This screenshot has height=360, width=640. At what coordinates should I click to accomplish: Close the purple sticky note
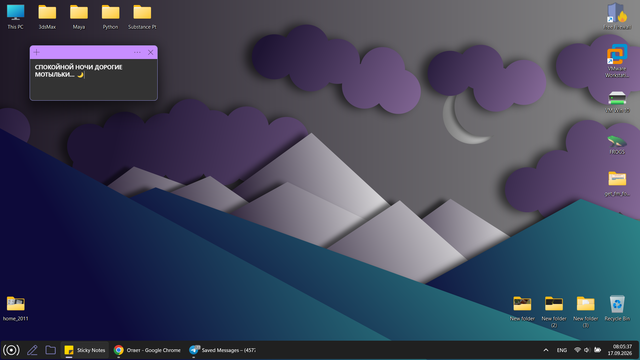point(151,52)
